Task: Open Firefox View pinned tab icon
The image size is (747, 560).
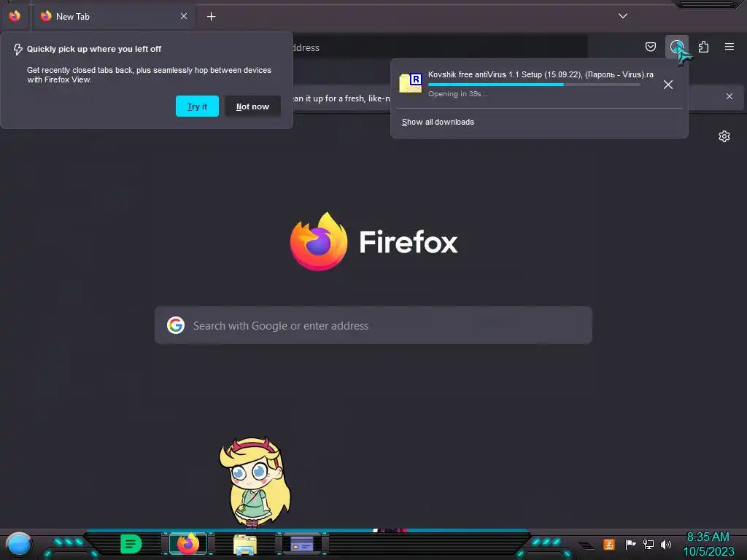Action: [15, 16]
